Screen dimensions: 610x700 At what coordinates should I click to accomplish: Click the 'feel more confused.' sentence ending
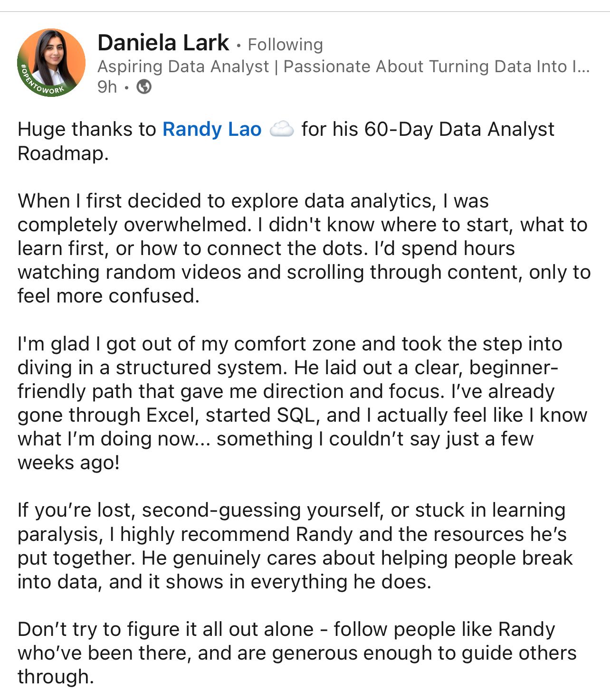[x=108, y=296]
